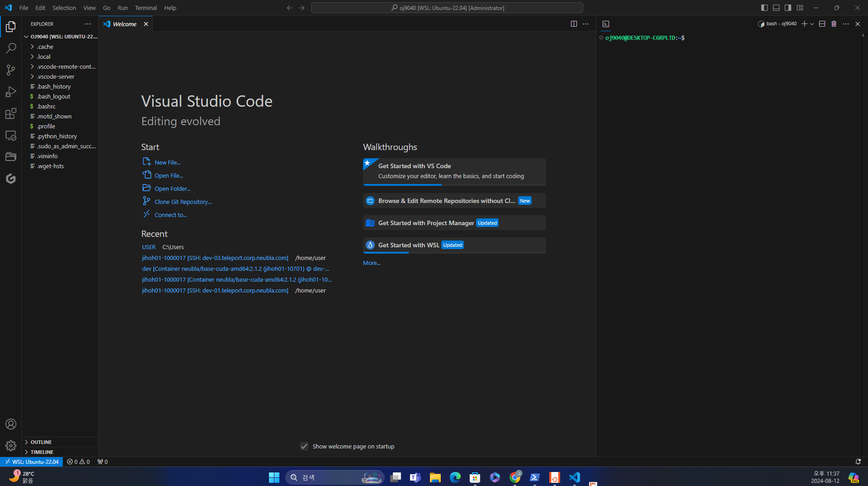Click the More... walkthroughs link

pos(372,263)
